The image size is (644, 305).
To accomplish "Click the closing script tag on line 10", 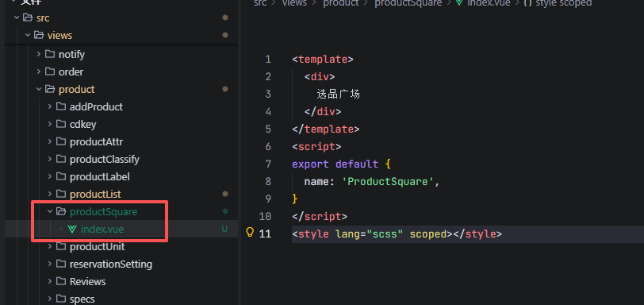I will [320, 216].
